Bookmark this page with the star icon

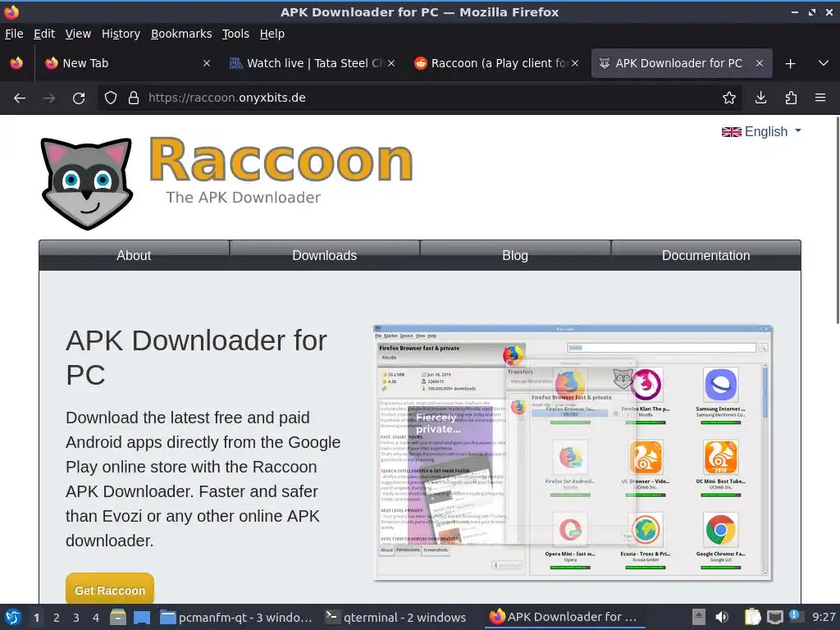pos(728,98)
